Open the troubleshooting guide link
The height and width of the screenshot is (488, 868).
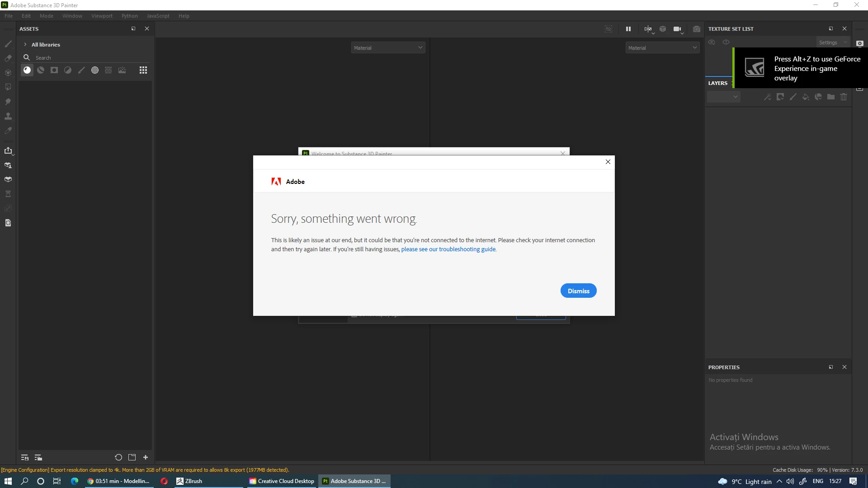click(x=448, y=249)
